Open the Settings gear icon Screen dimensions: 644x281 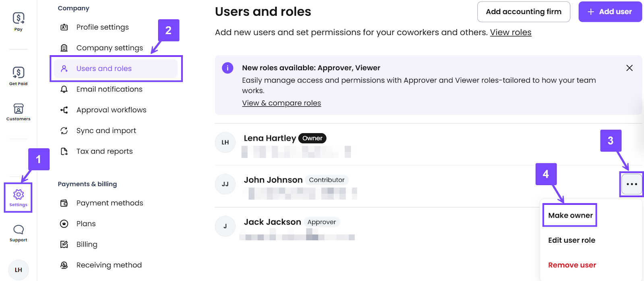(x=19, y=198)
